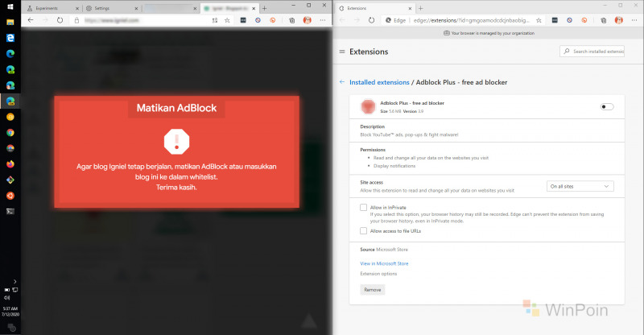This screenshot has height=335, width=644.
Task: Refresh the page in the left browser
Action: point(60,20)
